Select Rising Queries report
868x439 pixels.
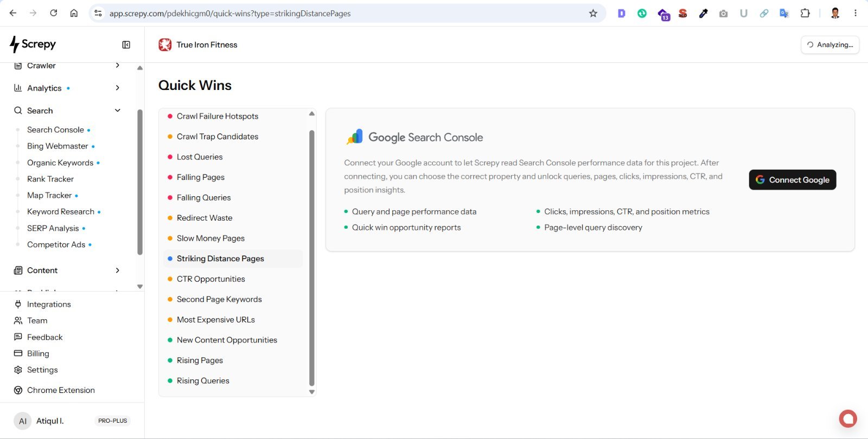[x=233, y=381]
